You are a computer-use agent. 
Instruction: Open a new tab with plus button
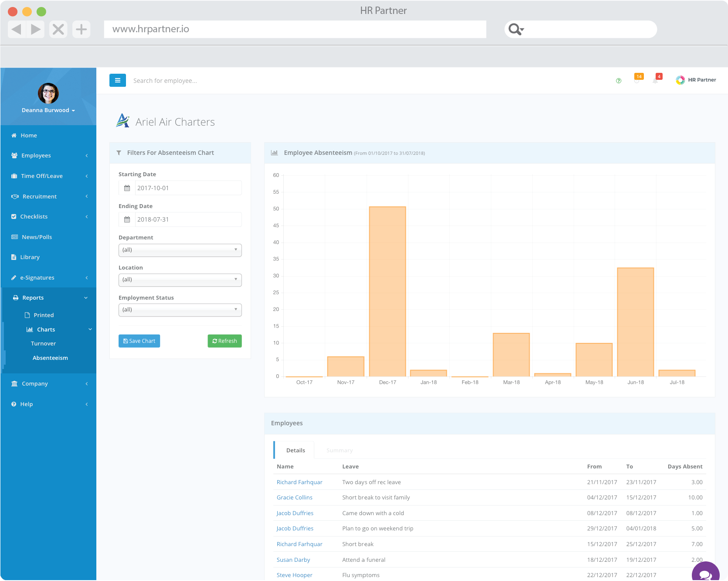click(x=81, y=29)
